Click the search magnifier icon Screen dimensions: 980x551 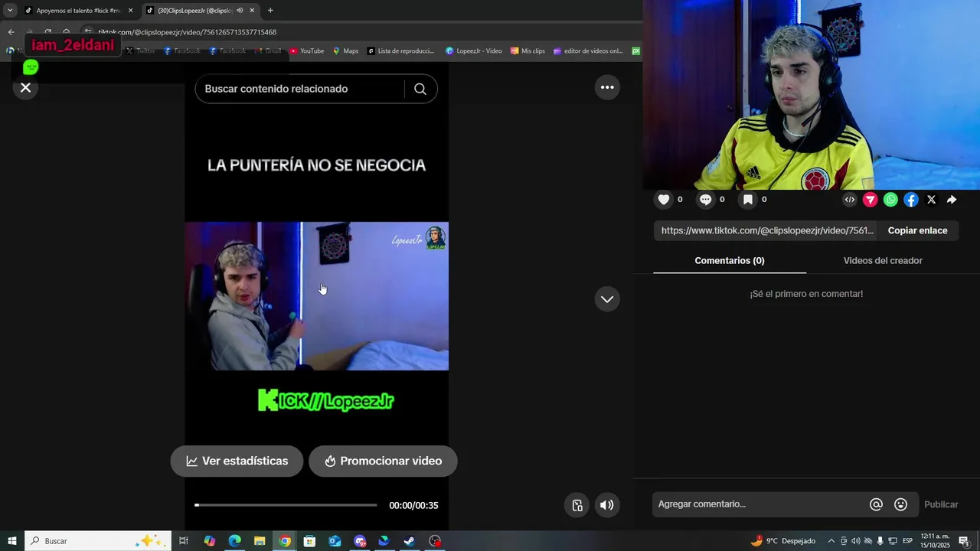coord(420,89)
